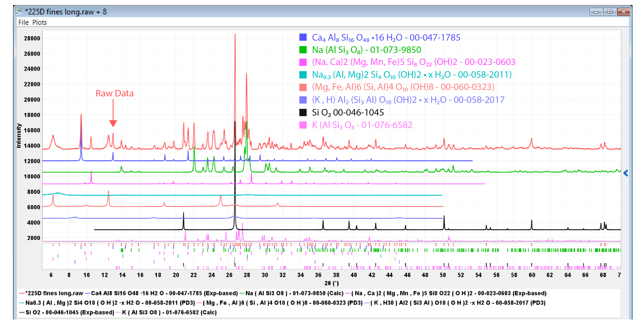The height and width of the screenshot is (327, 644).
Task: Select SiO2 00-046-1045 legend text
Action: (348, 112)
